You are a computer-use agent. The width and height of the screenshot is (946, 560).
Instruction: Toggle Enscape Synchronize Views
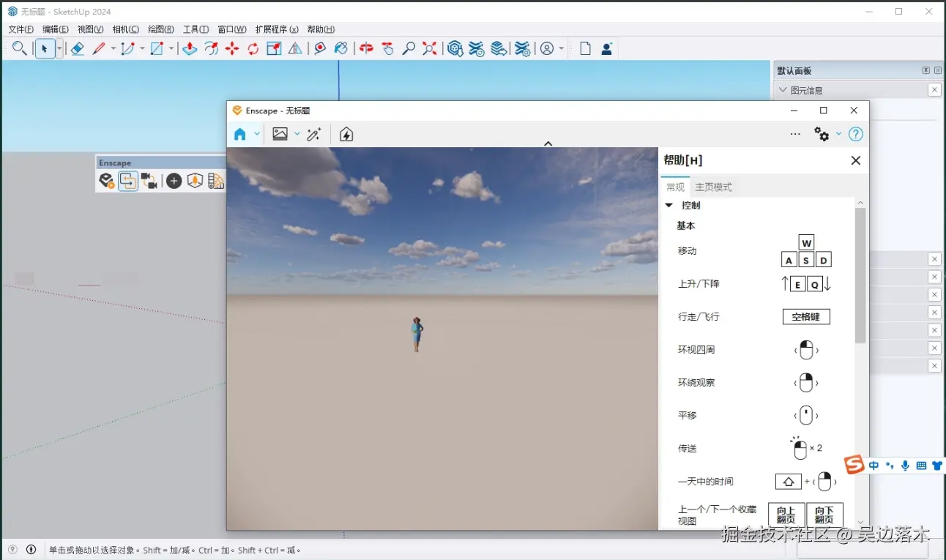point(149,181)
